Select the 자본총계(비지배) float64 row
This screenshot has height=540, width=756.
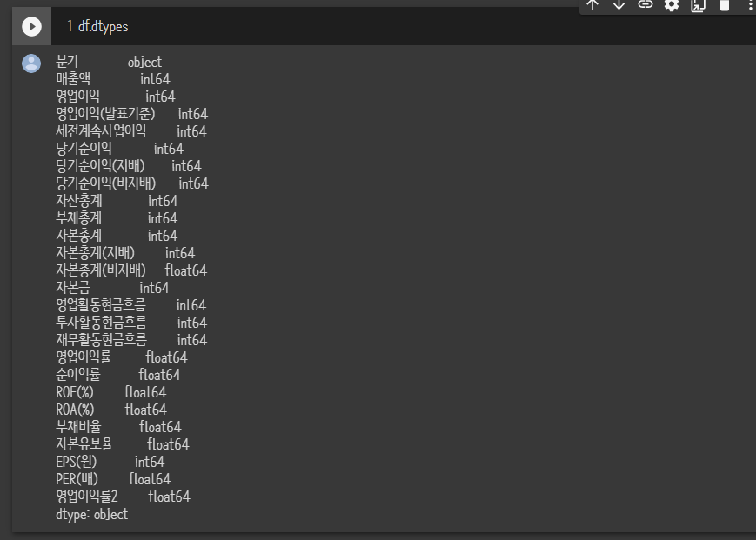(x=131, y=270)
